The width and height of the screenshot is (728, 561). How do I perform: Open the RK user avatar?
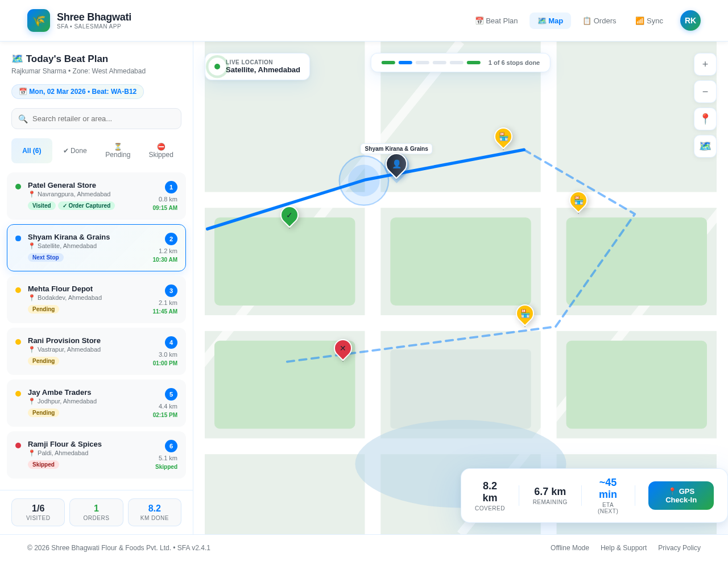coord(690,20)
